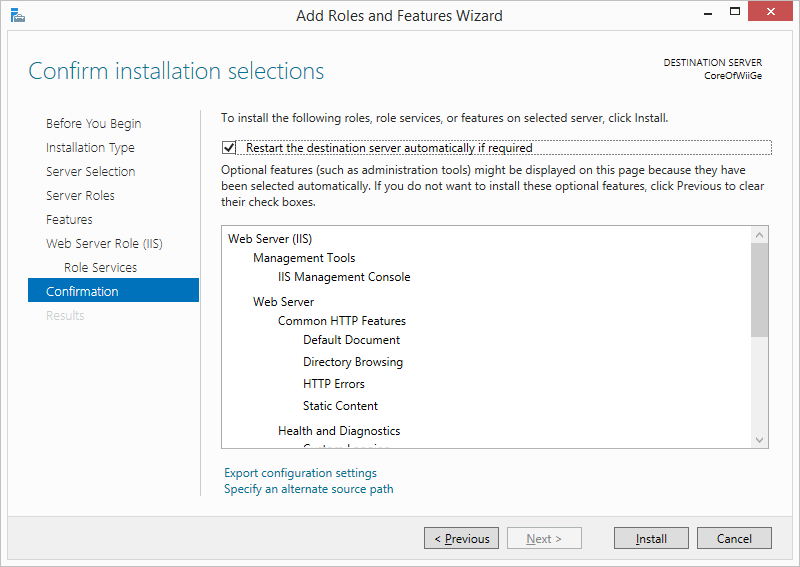
Task: Maximize the wizard window
Action: [735, 11]
